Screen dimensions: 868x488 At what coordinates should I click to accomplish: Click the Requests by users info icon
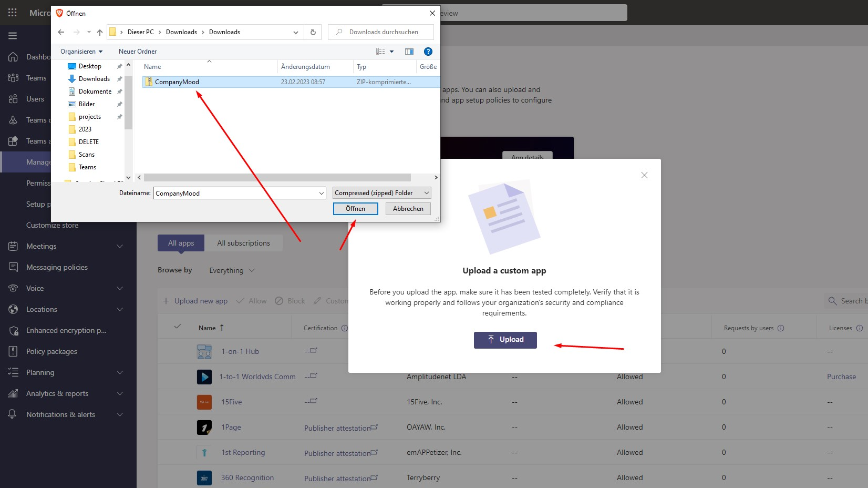[x=781, y=328]
